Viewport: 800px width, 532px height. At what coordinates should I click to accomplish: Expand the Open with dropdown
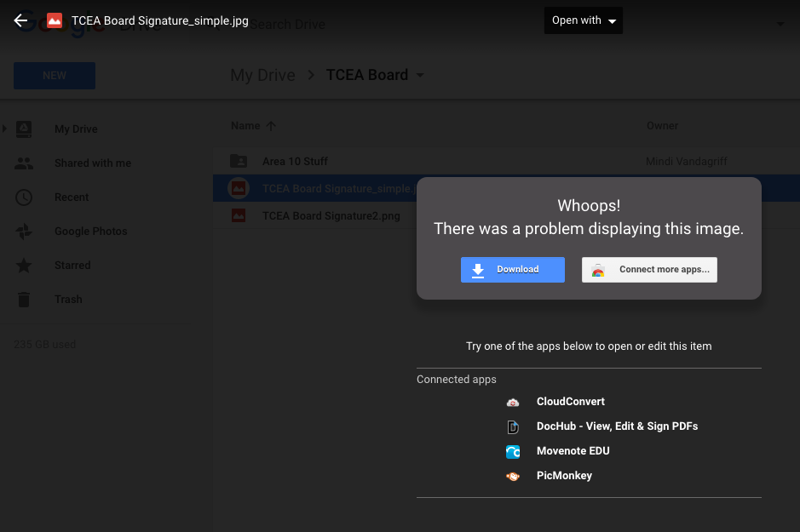click(x=583, y=20)
